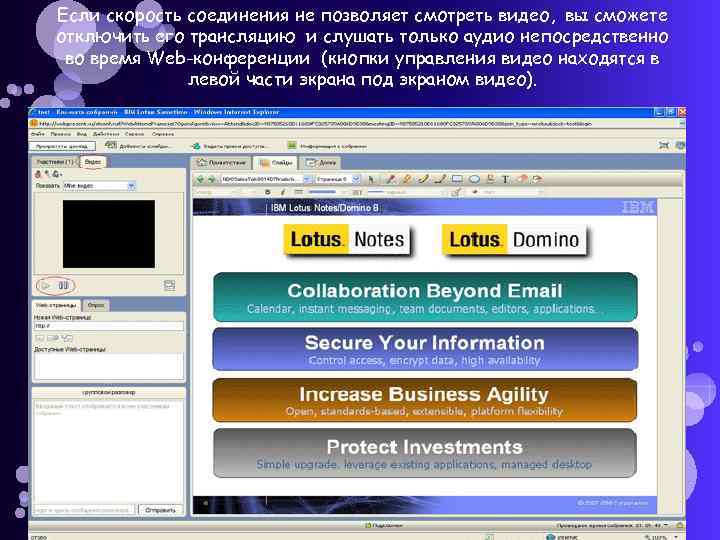Click the black video preview area
720x540 pixels.
tap(109, 234)
